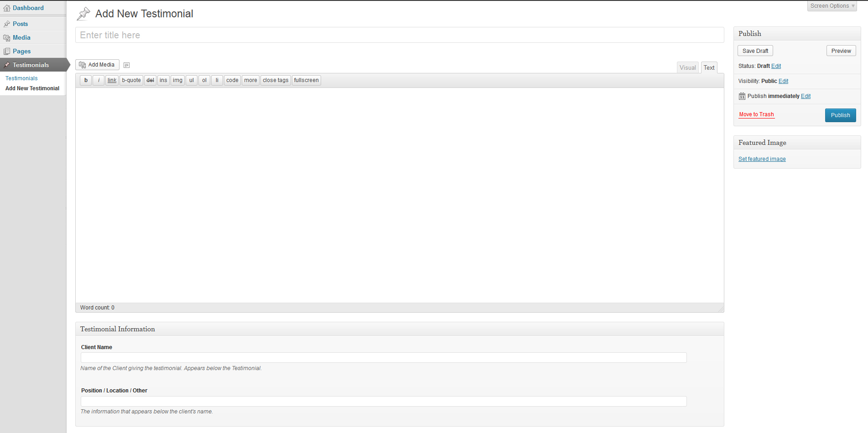Screen dimensions: 868x433
Task: Toggle fullscreen editor mode
Action: point(306,80)
